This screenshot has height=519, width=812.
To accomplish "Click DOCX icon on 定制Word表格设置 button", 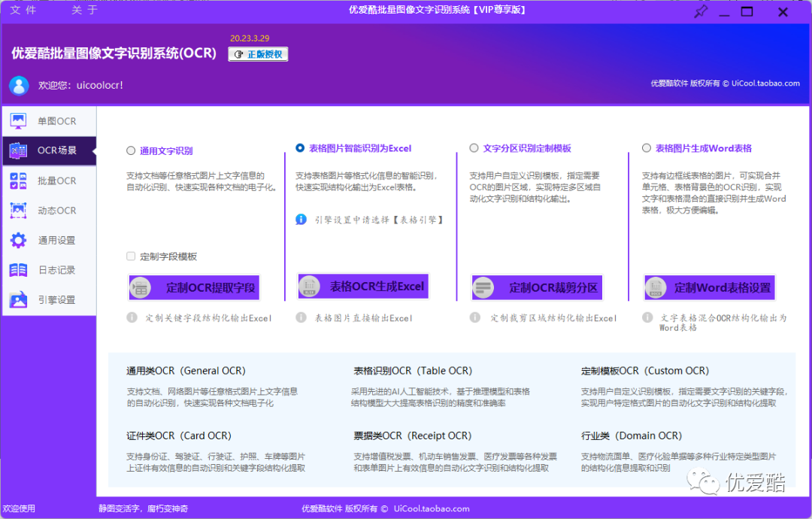I will [656, 287].
